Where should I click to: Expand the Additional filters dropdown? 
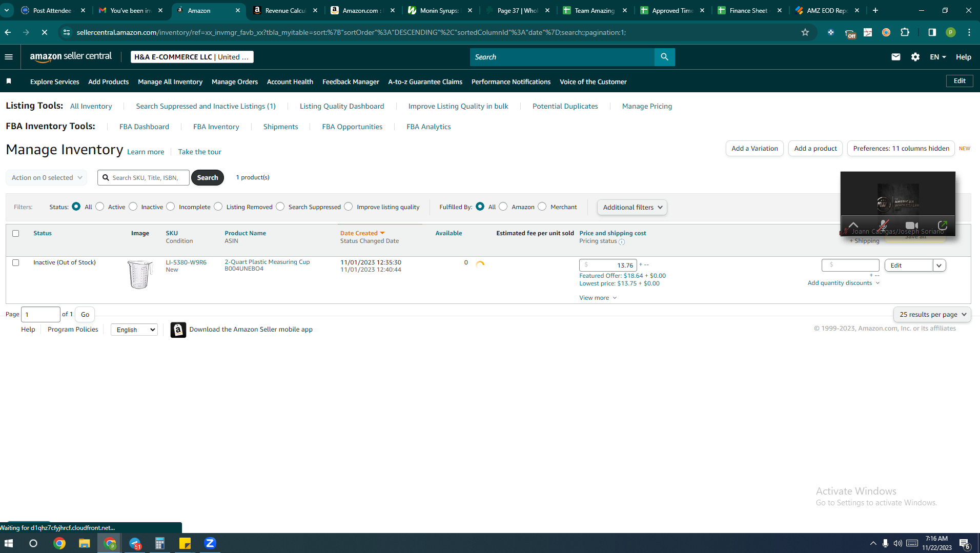point(632,207)
